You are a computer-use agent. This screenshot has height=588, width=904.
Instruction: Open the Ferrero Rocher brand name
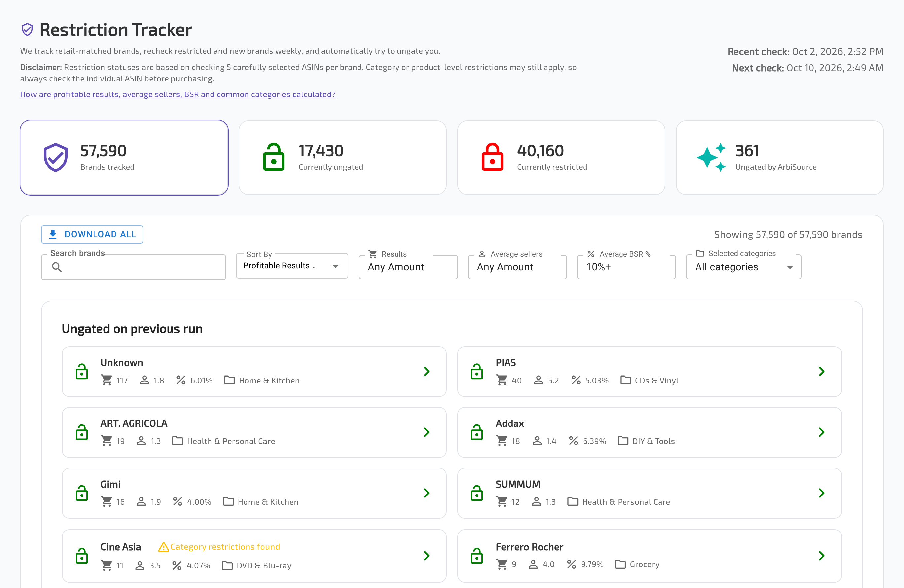click(x=530, y=547)
